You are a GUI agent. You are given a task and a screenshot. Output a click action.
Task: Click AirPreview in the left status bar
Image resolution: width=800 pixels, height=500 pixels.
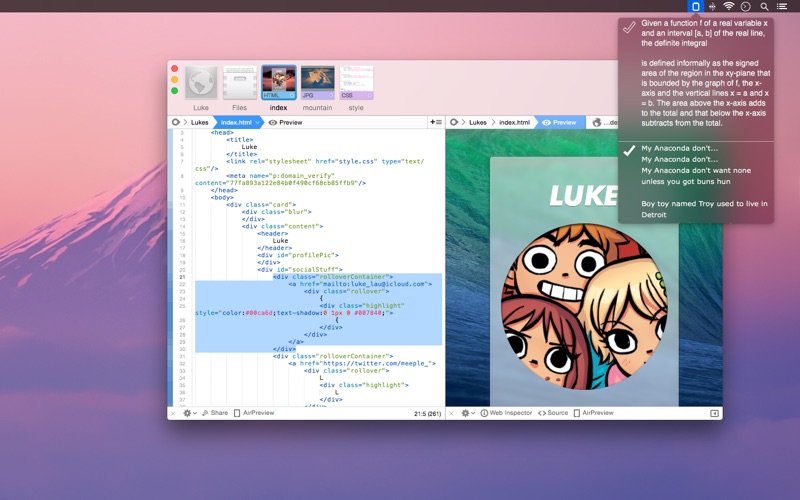tap(254, 413)
